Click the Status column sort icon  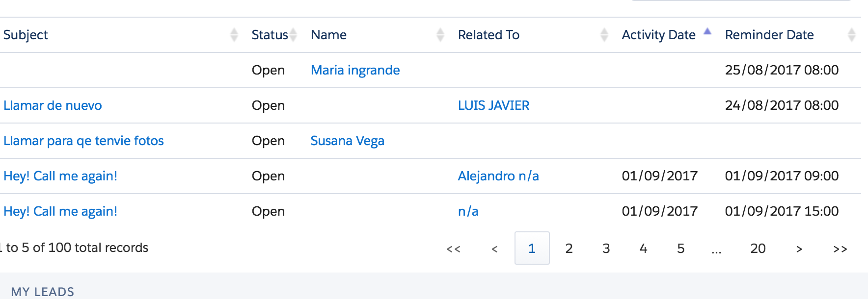tap(293, 35)
